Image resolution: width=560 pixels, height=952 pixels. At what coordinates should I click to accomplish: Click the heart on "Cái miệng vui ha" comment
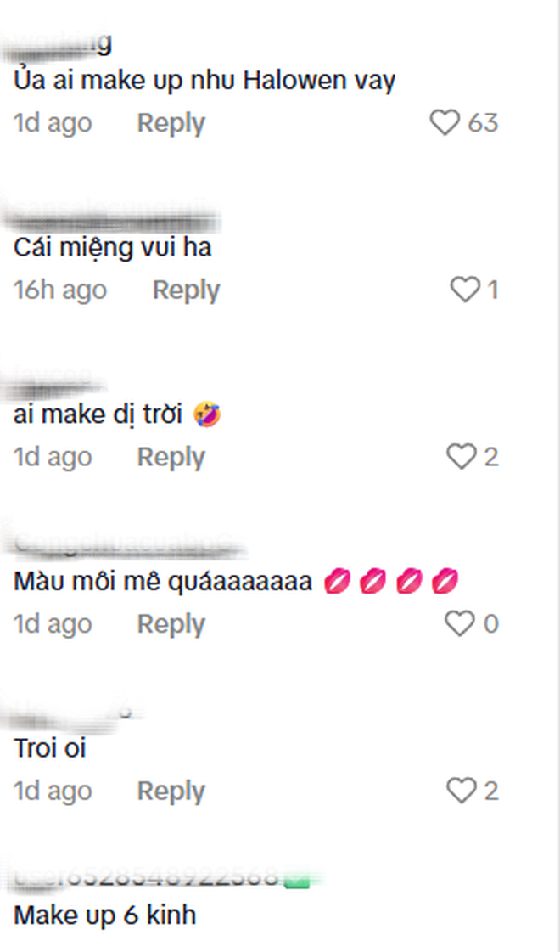[x=464, y=290]
